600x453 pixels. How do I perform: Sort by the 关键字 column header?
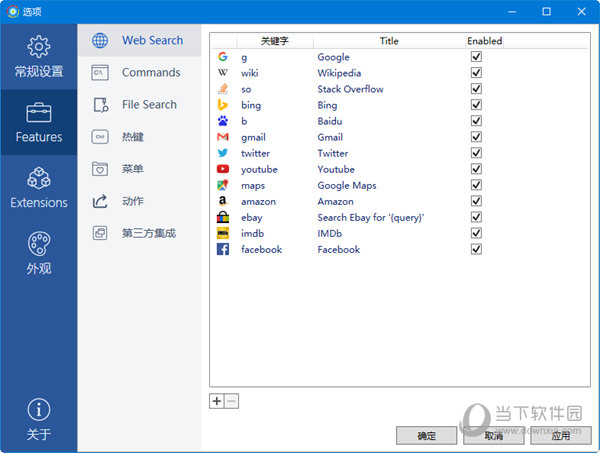click(274, 41)
